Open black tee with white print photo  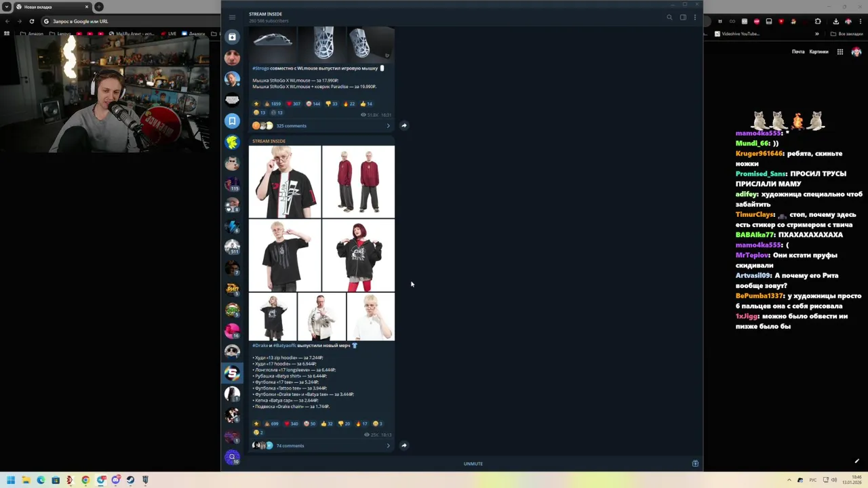point(285,182)
